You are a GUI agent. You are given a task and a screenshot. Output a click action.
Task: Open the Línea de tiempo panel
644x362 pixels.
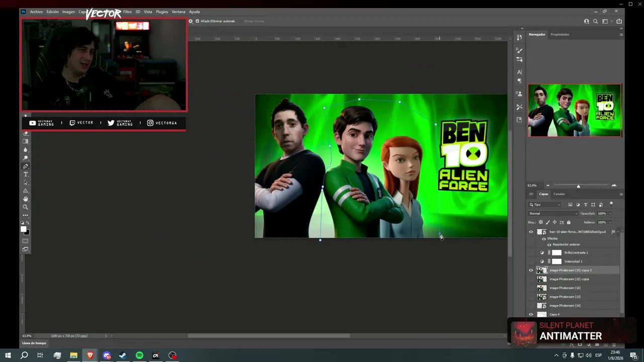pos(34,343)
